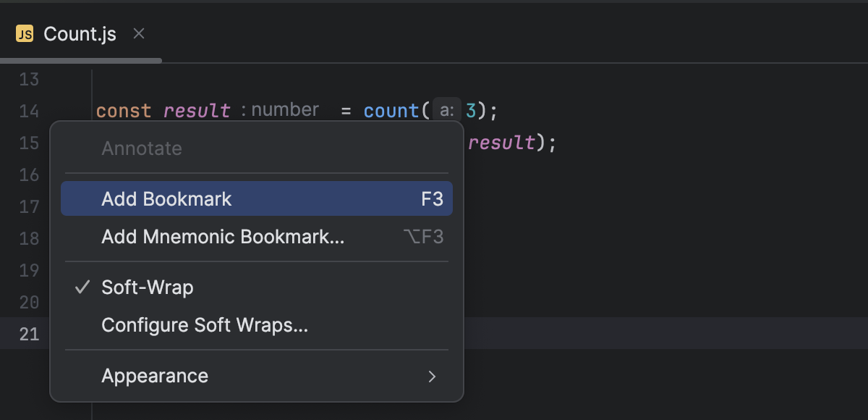Click the result variable on line 14

(197, 109)
